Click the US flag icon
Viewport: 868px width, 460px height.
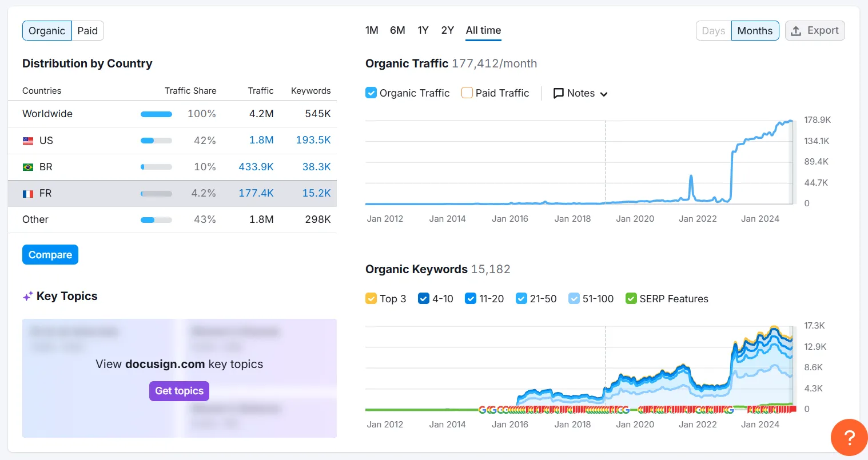point(28,141)
